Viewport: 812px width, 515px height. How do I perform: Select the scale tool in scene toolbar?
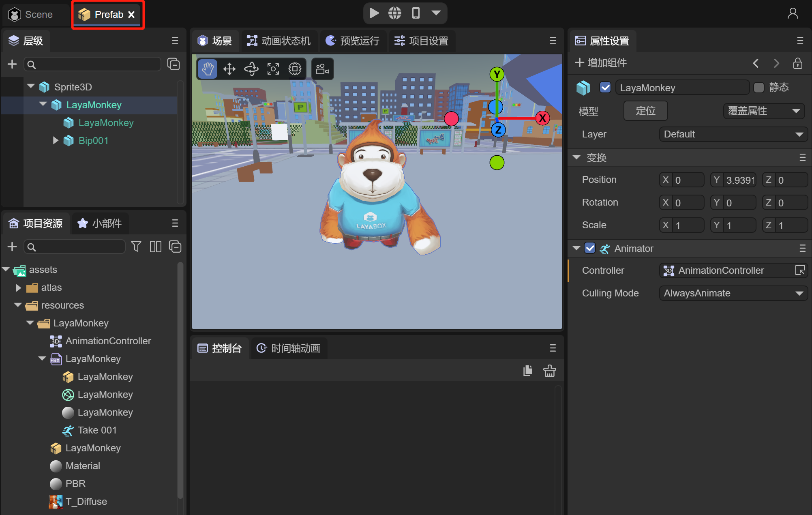pos(273,69)
